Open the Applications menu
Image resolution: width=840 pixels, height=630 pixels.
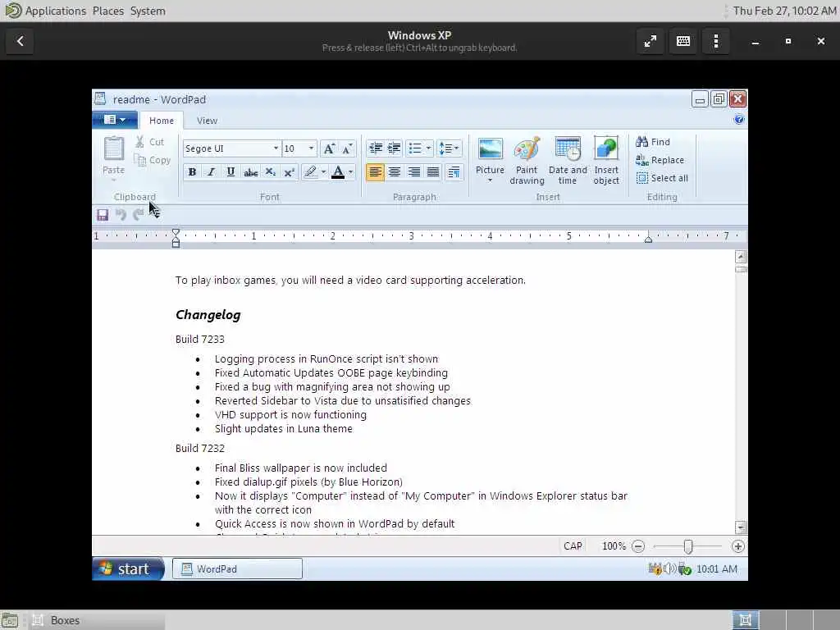[55, 11]
